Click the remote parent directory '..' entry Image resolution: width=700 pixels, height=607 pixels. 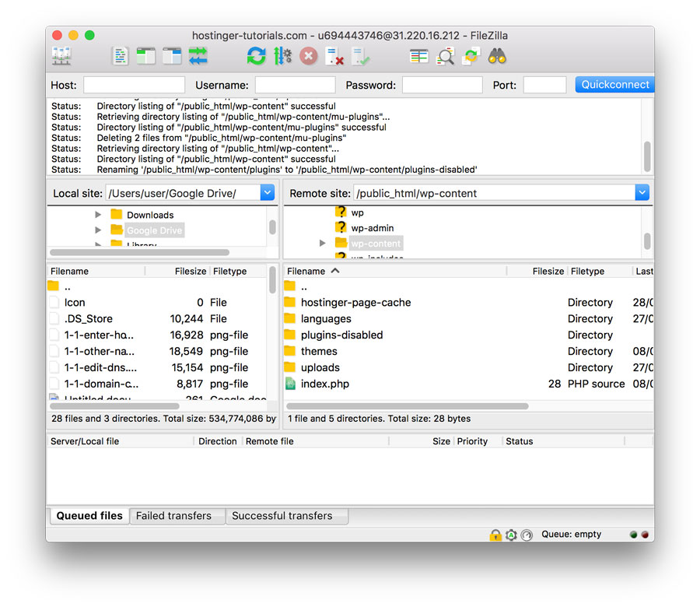[x=468, y=286]
